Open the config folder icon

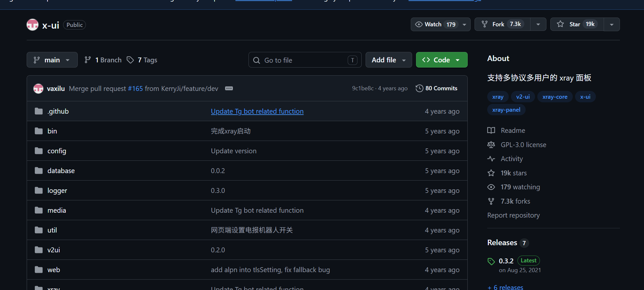39,151
